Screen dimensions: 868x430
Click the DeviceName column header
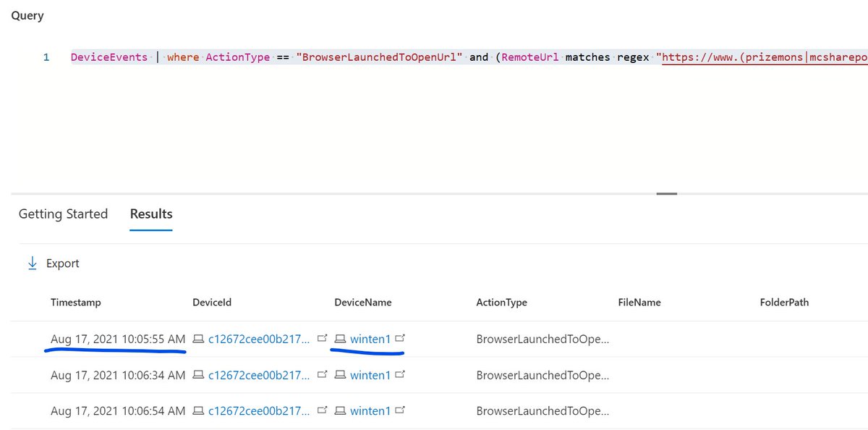(363, 303)
